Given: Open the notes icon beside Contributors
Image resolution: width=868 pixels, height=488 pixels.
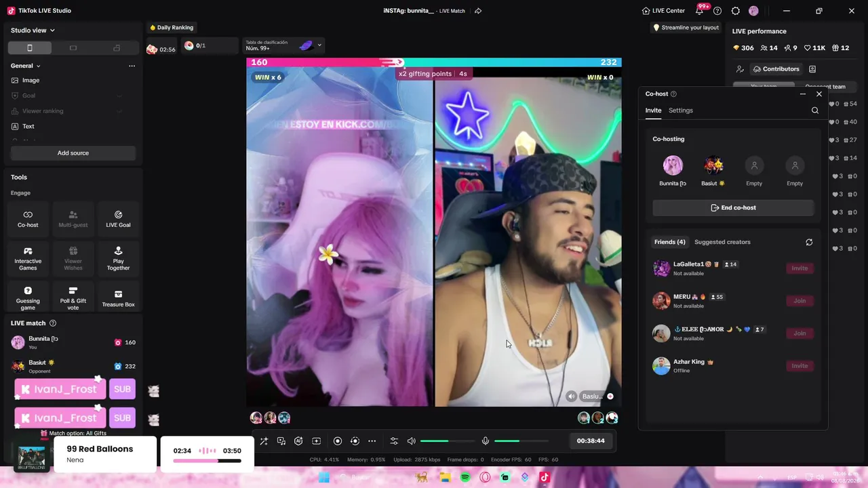Looking at the screenshot, I should tap(812, 69).
